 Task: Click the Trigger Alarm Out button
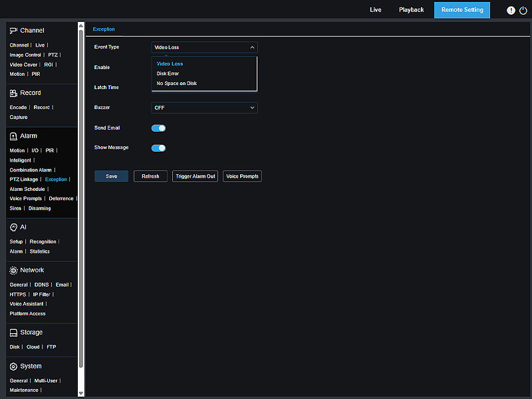pos(195,176)
